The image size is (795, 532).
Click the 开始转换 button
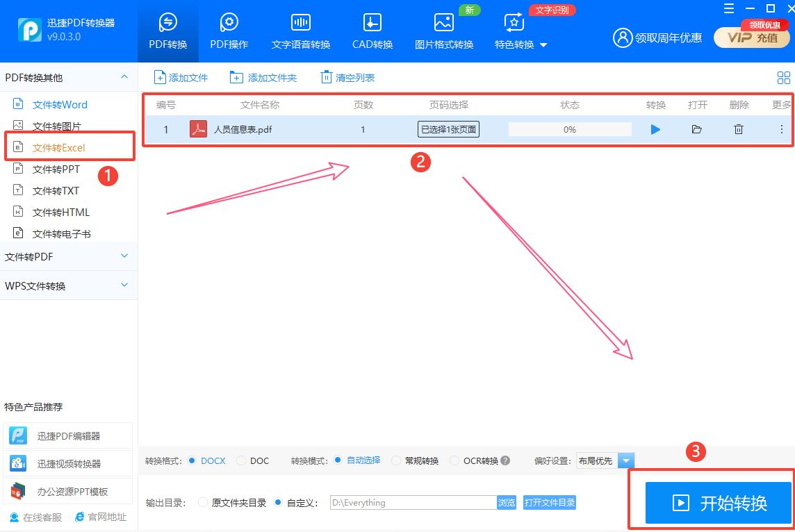click(719, 501)
